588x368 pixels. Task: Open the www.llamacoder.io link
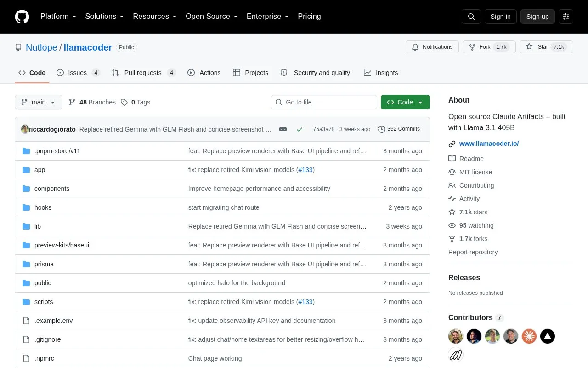tap(489, 144)
